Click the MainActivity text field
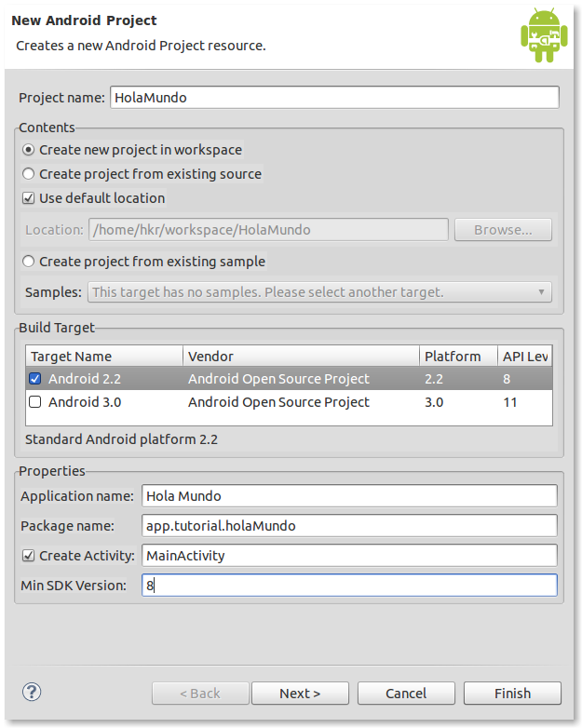 pyautogui.click(x=349, y=555)
